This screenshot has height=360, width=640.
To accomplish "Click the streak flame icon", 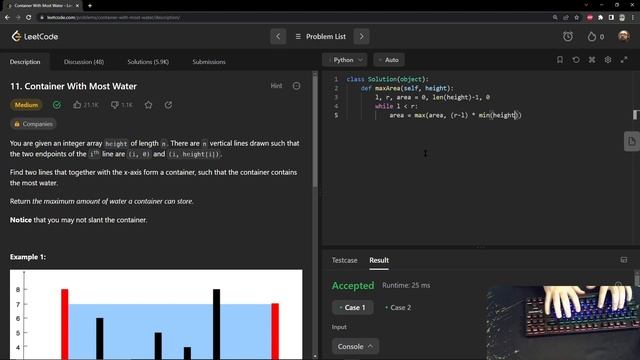I will [592, 36].
